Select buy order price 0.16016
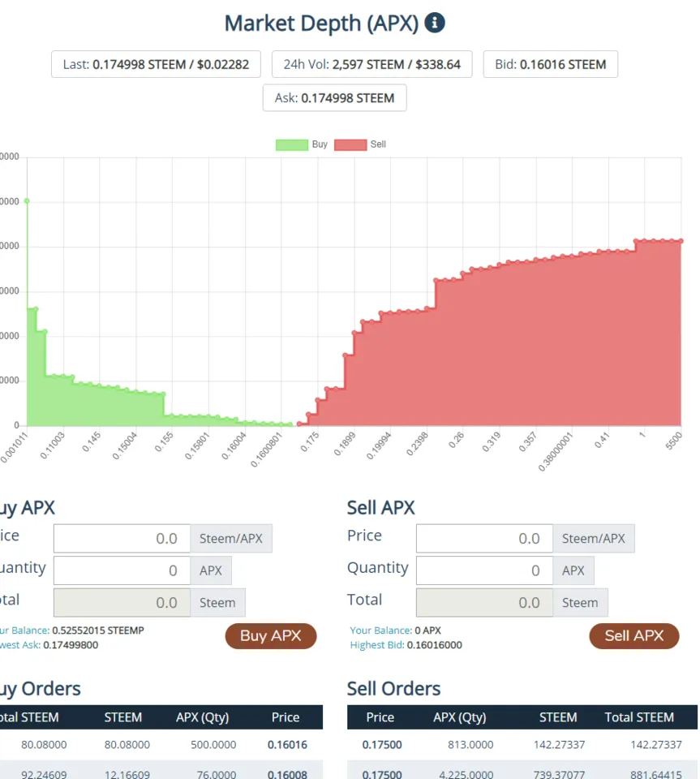The width and height of the screenshot is (700, 779). (x=287, y=745)
